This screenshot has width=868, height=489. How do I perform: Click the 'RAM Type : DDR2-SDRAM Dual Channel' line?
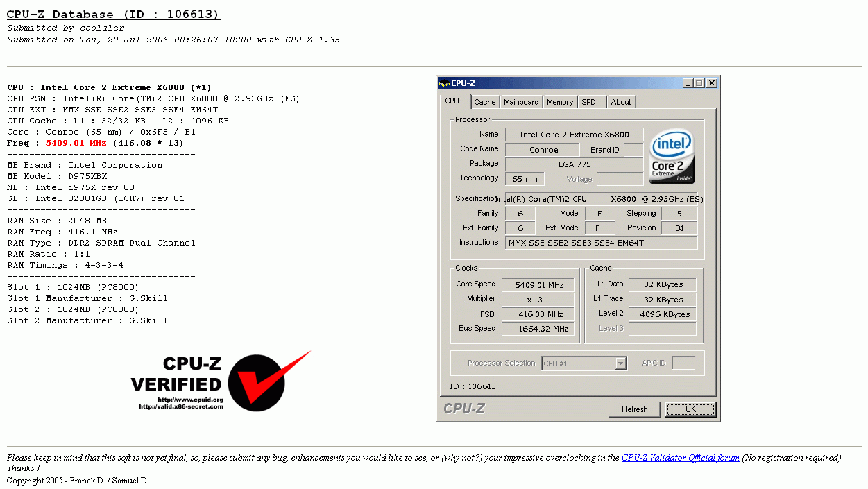click(101, 243)
